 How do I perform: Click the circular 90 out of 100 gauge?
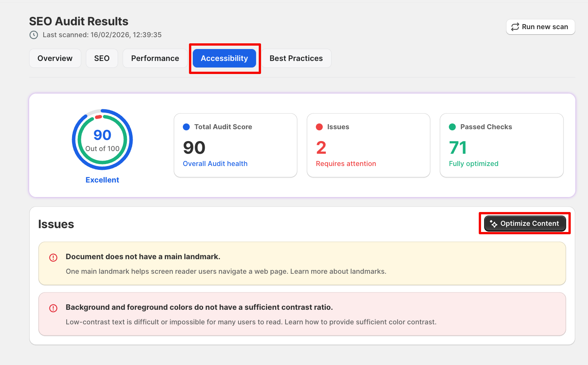click(102, 140)
